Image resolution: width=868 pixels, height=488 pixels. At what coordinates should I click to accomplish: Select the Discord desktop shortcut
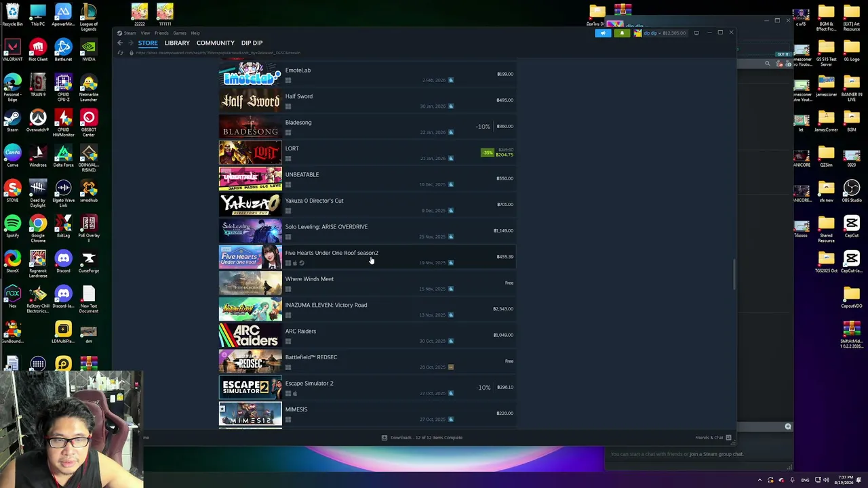click(x=63, y=262)
